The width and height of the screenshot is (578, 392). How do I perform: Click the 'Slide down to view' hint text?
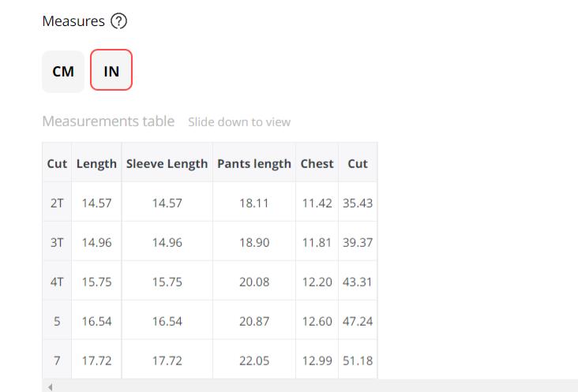tap(239, 122)
